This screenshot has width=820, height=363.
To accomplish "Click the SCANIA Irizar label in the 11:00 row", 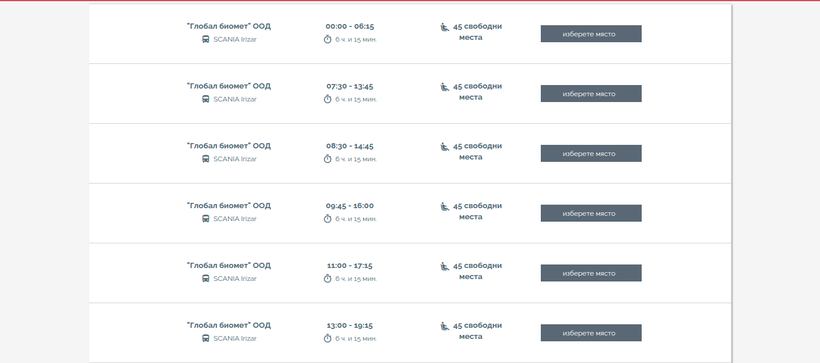I will (x=235, y=278).
